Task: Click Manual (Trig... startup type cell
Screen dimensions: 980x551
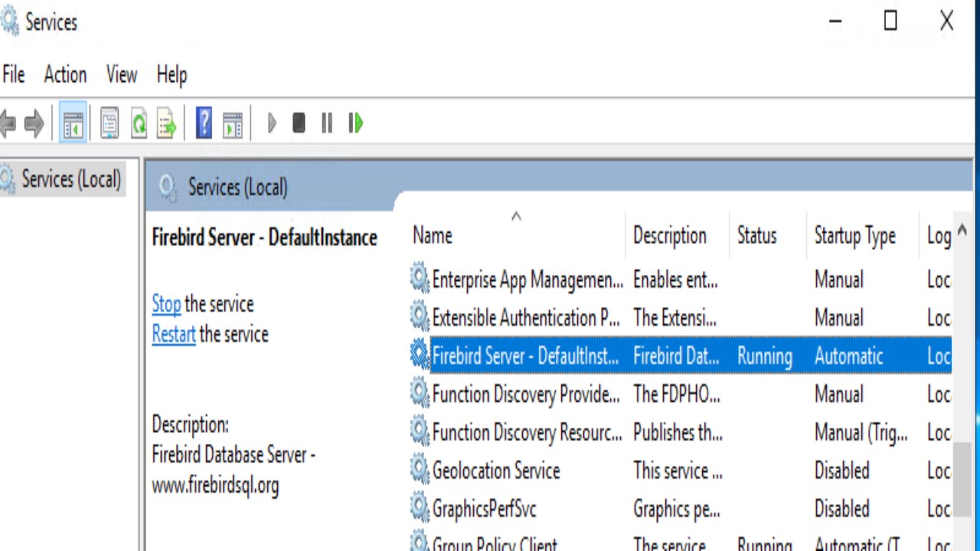Action: [x=861, y=432]
